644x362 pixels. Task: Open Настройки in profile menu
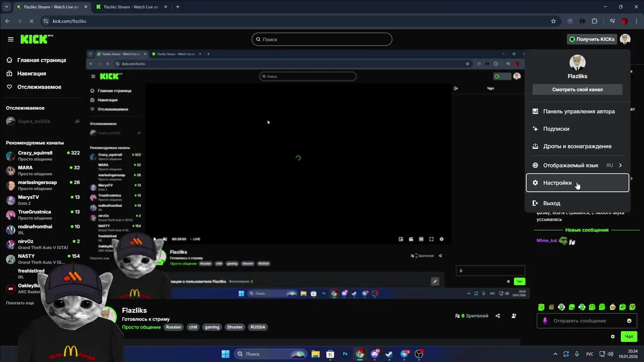click(578, 183)
